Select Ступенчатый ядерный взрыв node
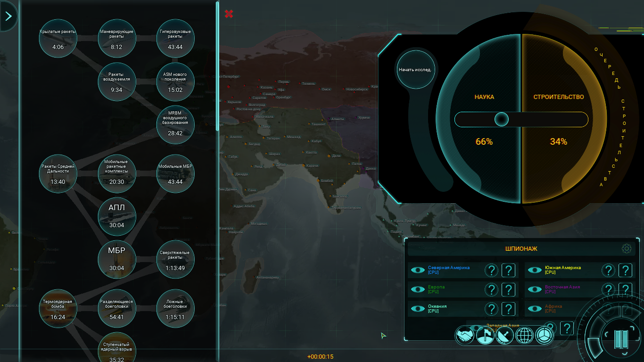 [x=117, y=347]
